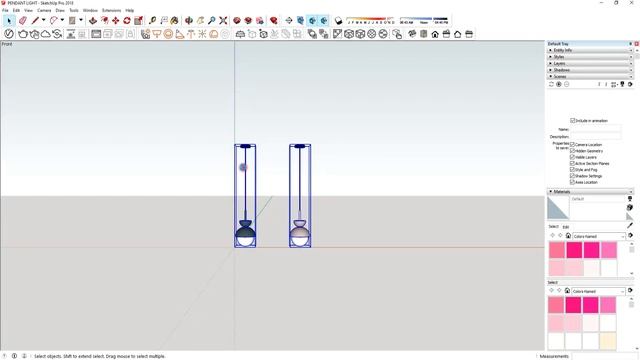Switch to Materials Select tab

point(553,227)
